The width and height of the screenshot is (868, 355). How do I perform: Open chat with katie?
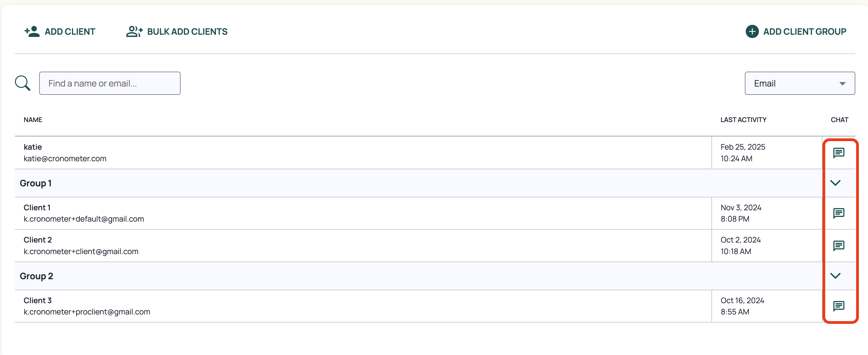coord(838,153)
